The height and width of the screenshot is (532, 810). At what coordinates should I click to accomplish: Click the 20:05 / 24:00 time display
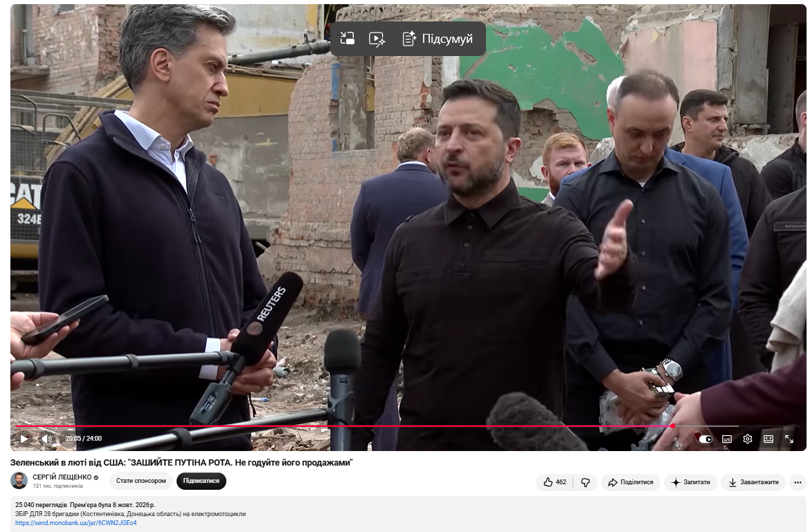[84, 439]
